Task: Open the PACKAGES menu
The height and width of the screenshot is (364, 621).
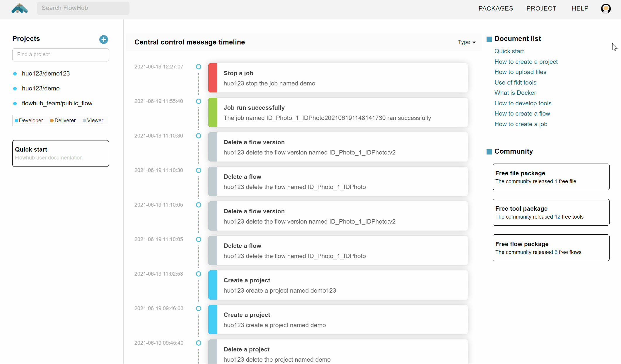Action: click(x=496, y=8)
